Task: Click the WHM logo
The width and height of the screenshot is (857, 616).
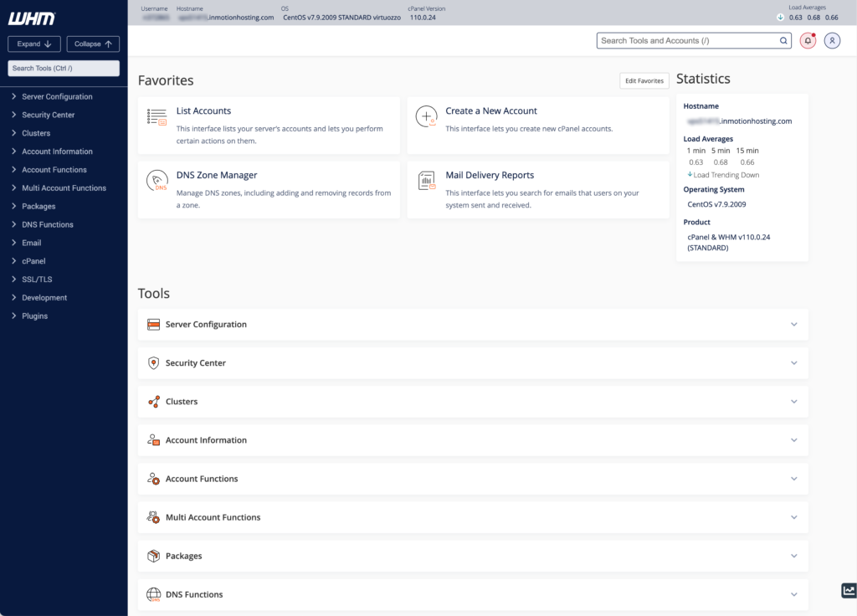Action: [x=32, y=18]
